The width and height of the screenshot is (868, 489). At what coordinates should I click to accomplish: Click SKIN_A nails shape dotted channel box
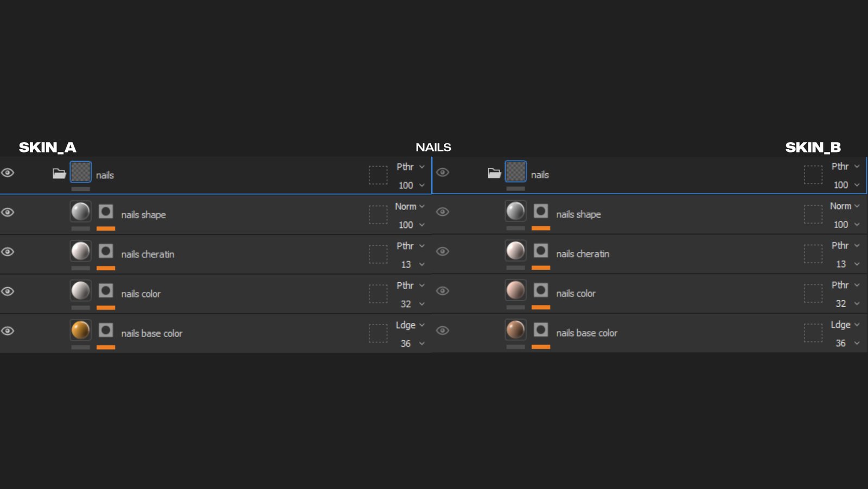click(378, 215)
